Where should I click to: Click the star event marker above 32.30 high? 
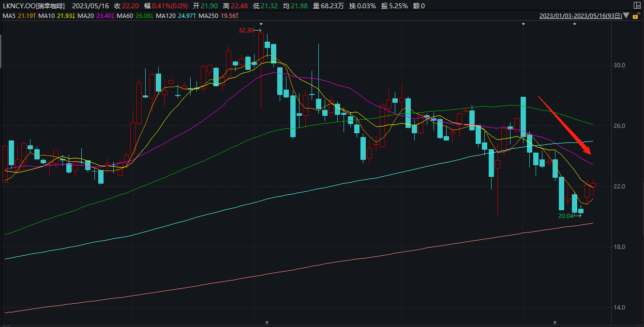click(x=261, y=24)
